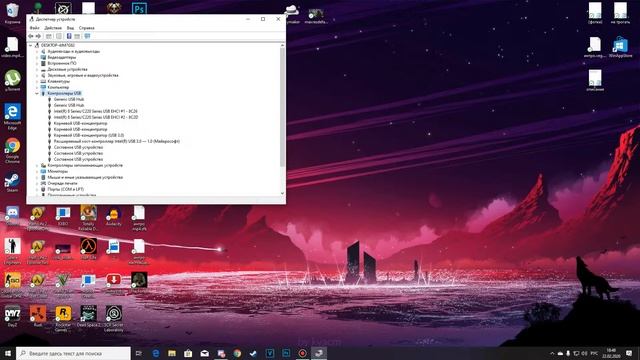Open the GTA V desktop shortcut

(63, 284)
